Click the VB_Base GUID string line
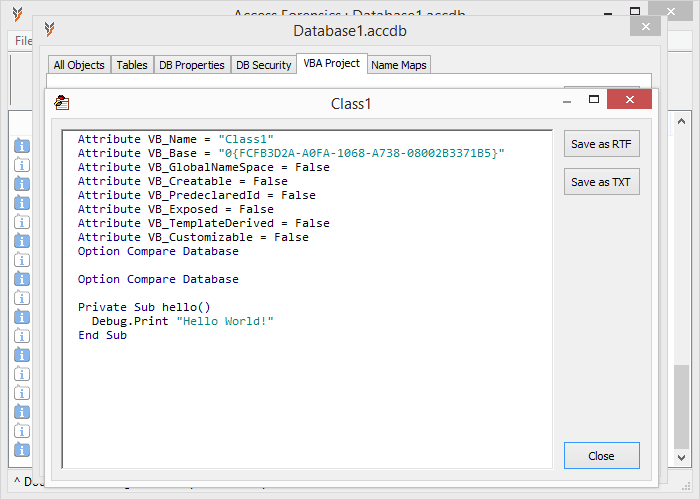This screenshot has height=500, width=700. click(x=291, y=153)
